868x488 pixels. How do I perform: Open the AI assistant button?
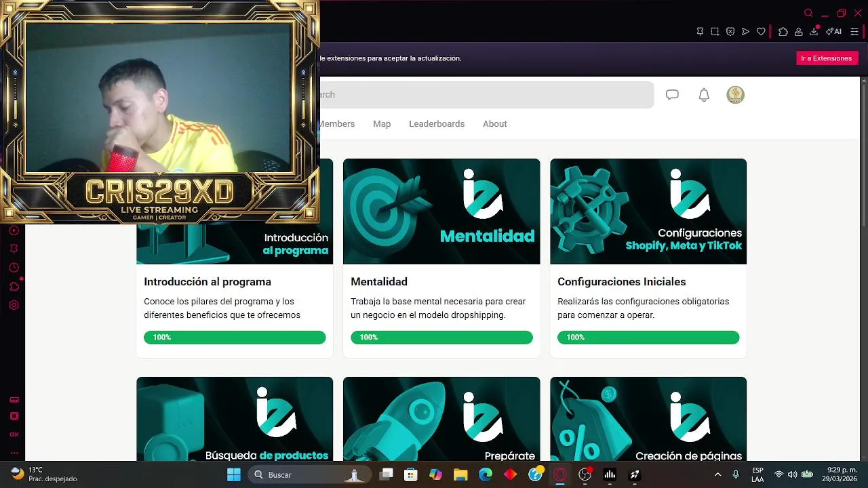pos(834,31)
